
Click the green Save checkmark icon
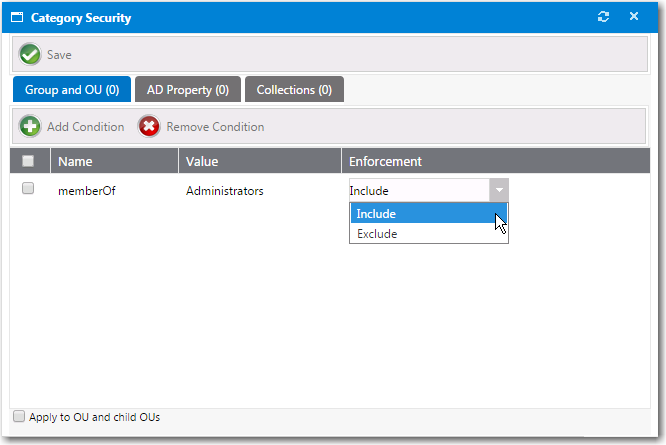(x=30, y=55)
